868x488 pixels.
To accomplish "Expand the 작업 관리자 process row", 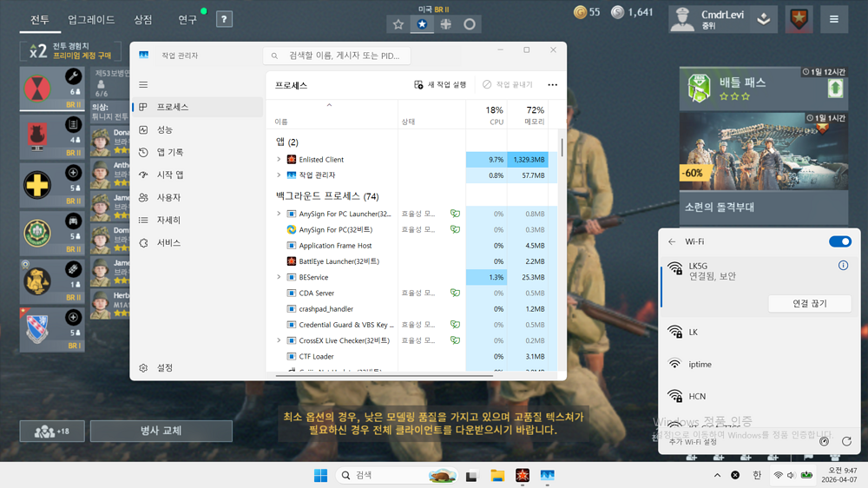I will 279,175.
